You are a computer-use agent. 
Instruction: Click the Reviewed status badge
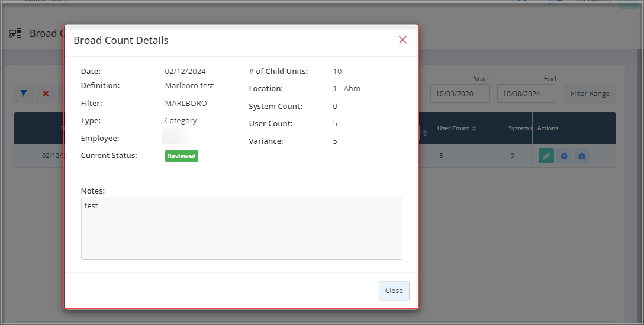click(182, 156)
